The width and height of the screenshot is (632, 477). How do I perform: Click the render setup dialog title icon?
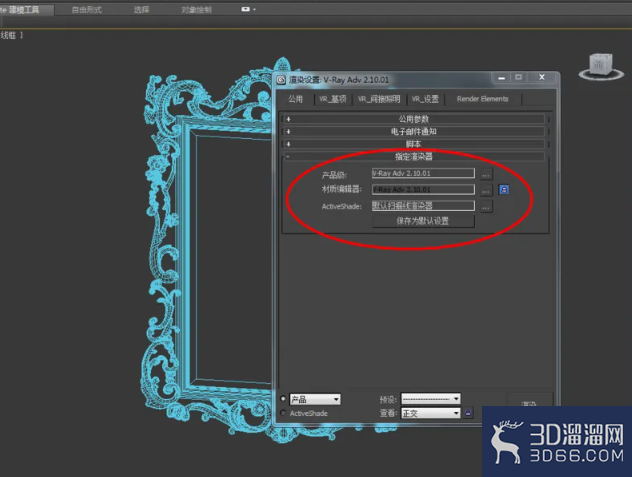[x=281, y=80]
